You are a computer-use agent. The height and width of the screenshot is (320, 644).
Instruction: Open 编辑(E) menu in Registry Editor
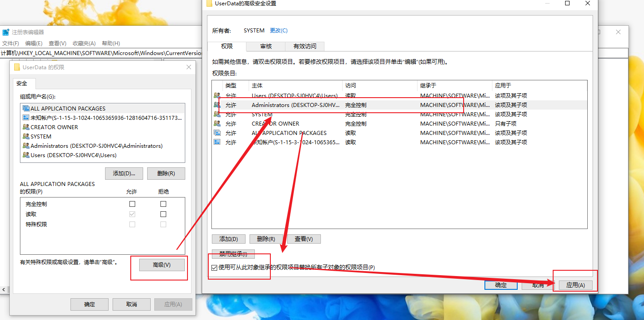[x=34, y=43]
